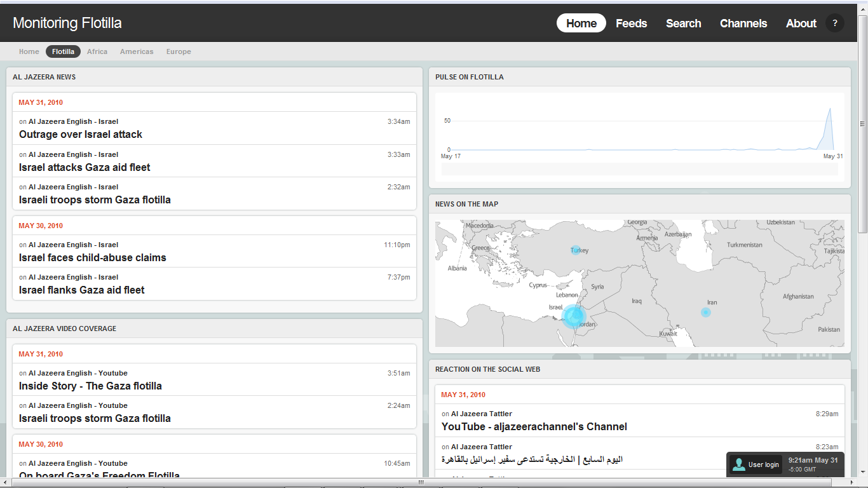Click the Al Jazeera Video Coverage panel header
This screenshot has height=488, width=868.
(x=214, y=329)
